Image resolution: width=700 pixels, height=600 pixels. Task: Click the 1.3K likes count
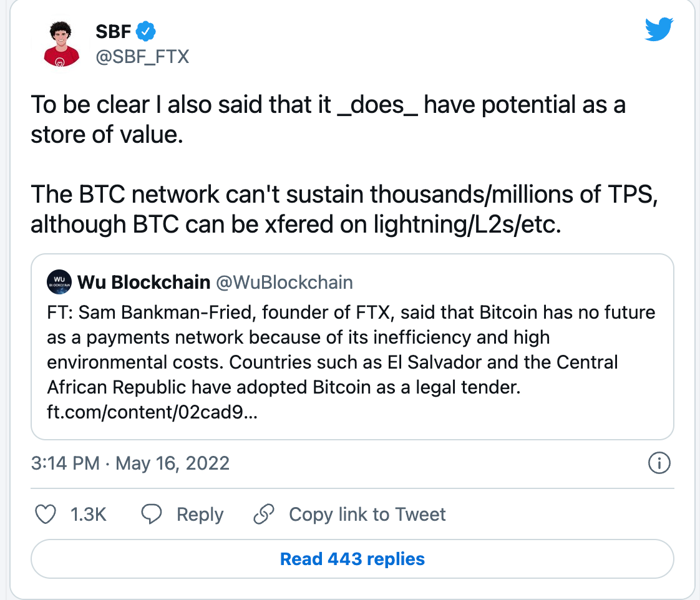click(x=89, y=515)
